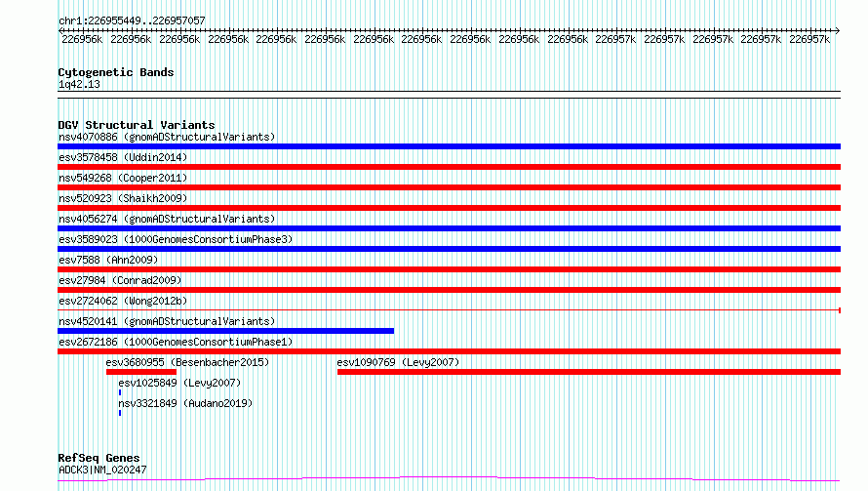Click the blue bar of nsv4056274
This screenshot has height=491, width=868.
coord(449,228)
